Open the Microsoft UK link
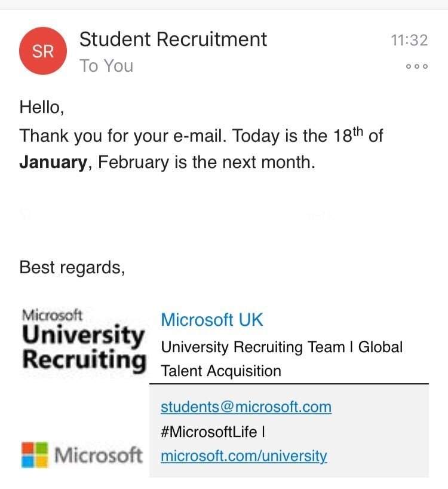 (x=211, y=320)
